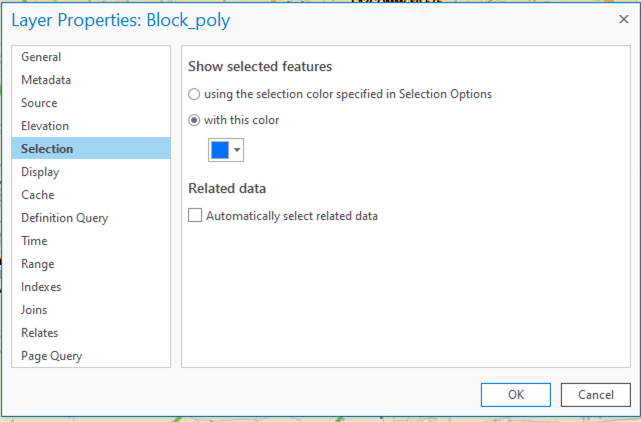Open the Cache tab

38,195
